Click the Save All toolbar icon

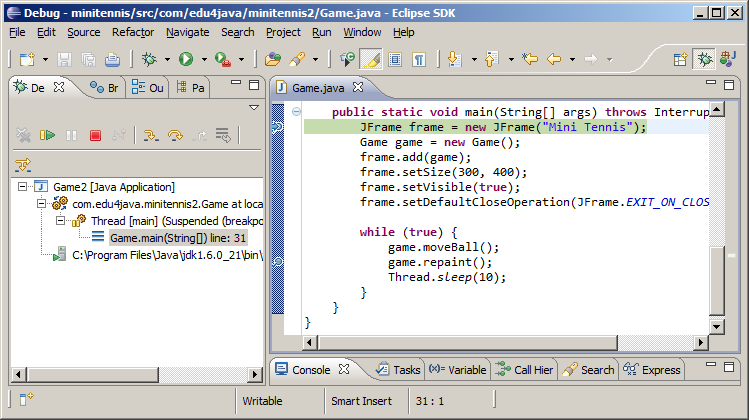88,60
